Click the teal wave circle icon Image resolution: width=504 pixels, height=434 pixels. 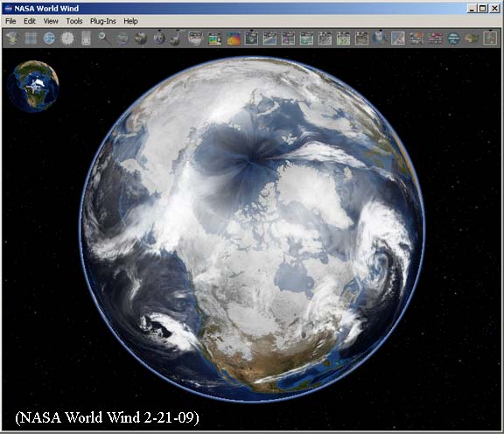point(453,38)
